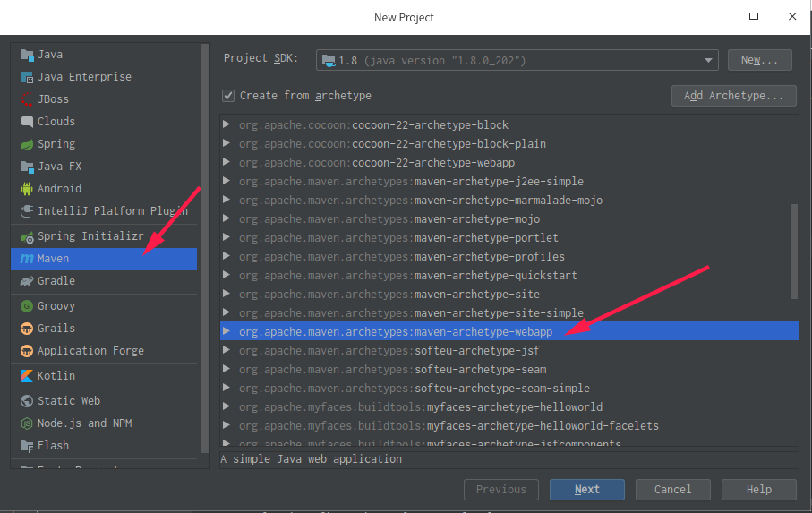
Task: Expand cocoon-22-archetype-block tree arrow
Action: tap(227, 125)
